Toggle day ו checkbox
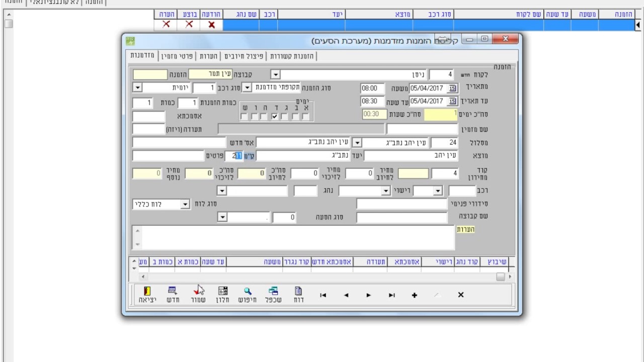This screenshot has height=362, width=644. tap(255, 117)
